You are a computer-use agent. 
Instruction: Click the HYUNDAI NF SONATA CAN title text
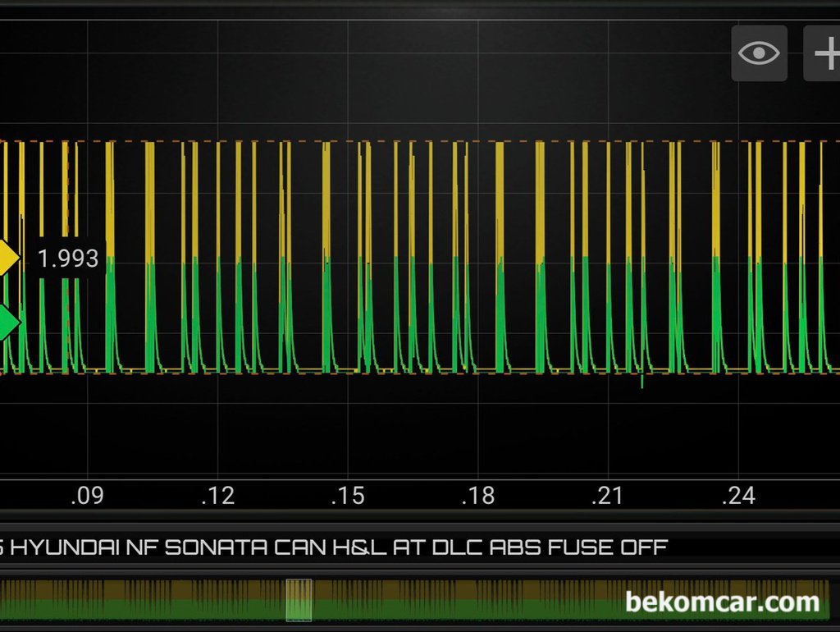(x=333, y=547)
